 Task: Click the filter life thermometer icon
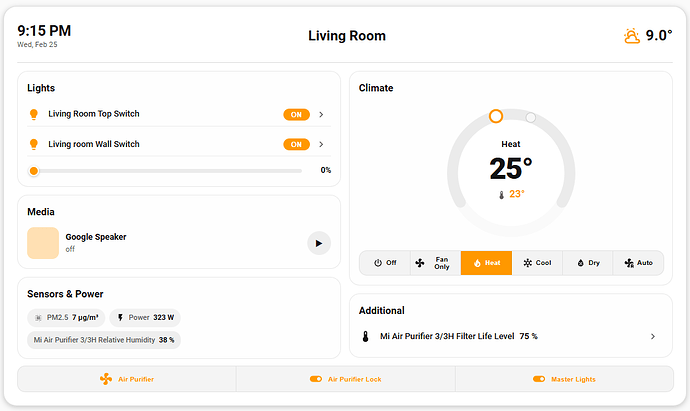coord(365,337)
